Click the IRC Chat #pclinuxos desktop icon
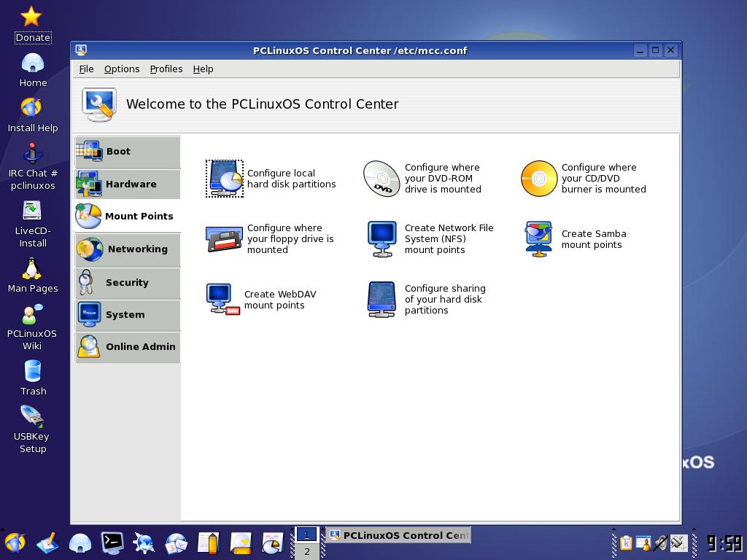This screenshot has width=747, height=560. [x=32, y=153]
